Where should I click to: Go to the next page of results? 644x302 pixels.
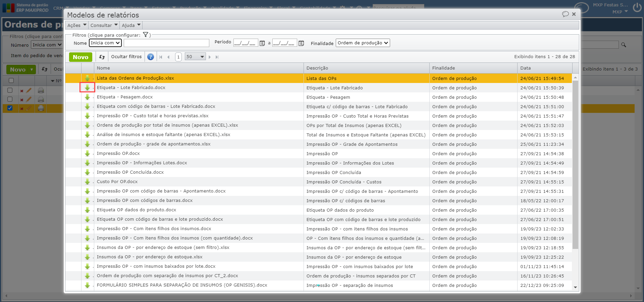click(210, 57)
